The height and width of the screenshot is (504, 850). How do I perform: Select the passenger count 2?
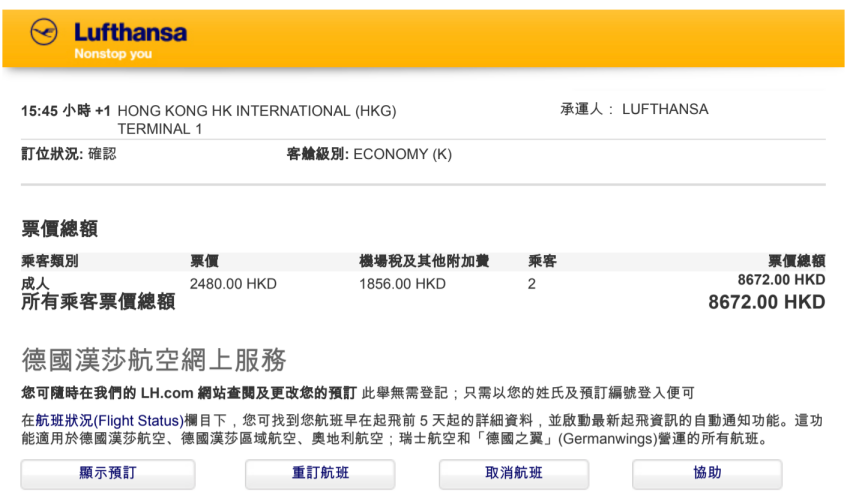(532, 284)
